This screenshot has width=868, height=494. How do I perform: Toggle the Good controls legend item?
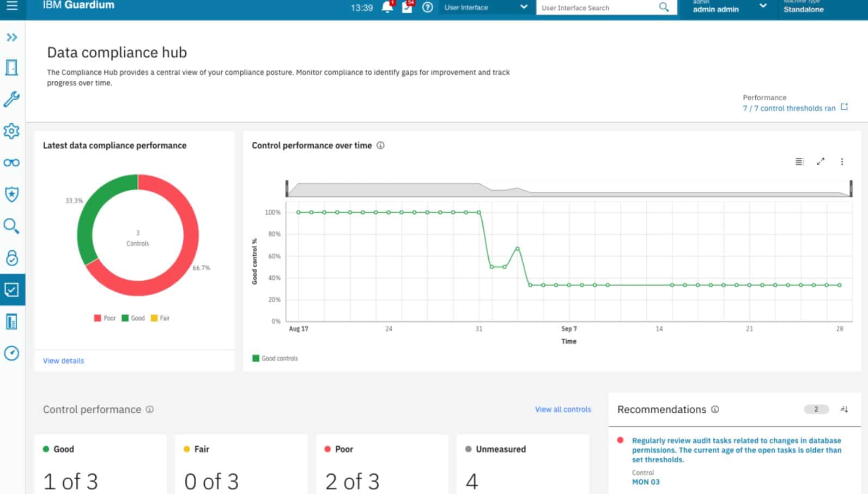[275, 358]
